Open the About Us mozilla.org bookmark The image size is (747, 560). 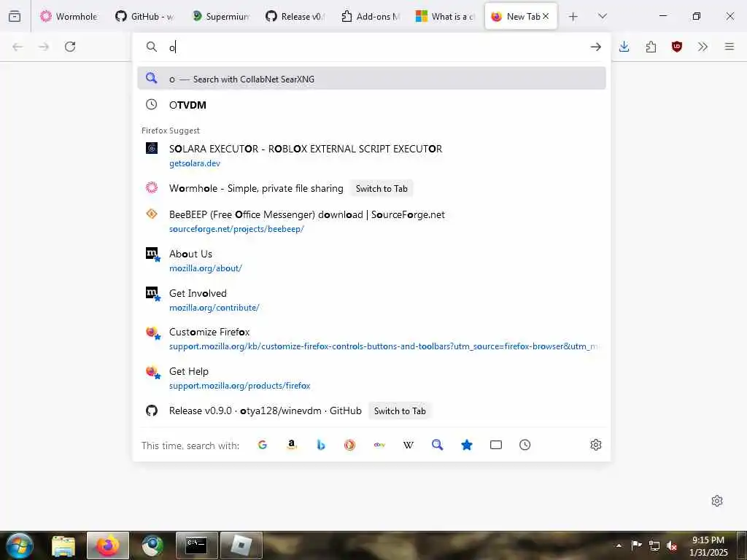(371, 260)
